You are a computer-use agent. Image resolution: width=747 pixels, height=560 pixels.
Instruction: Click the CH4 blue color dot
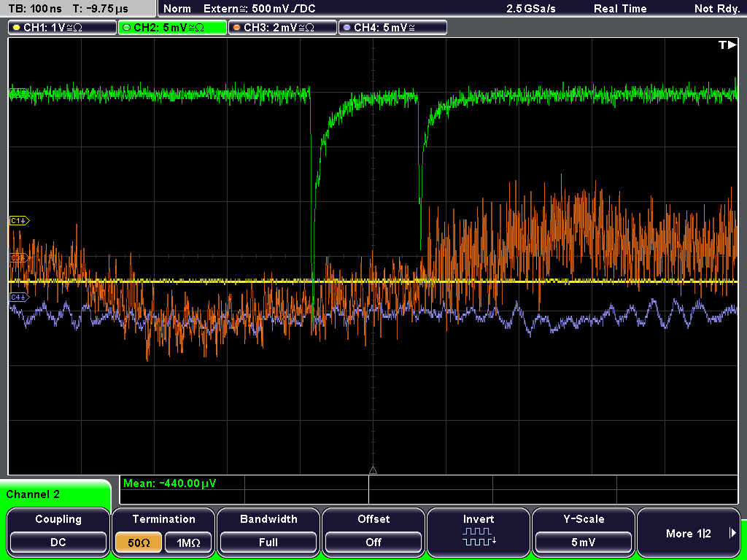click(x=347, y=28)
